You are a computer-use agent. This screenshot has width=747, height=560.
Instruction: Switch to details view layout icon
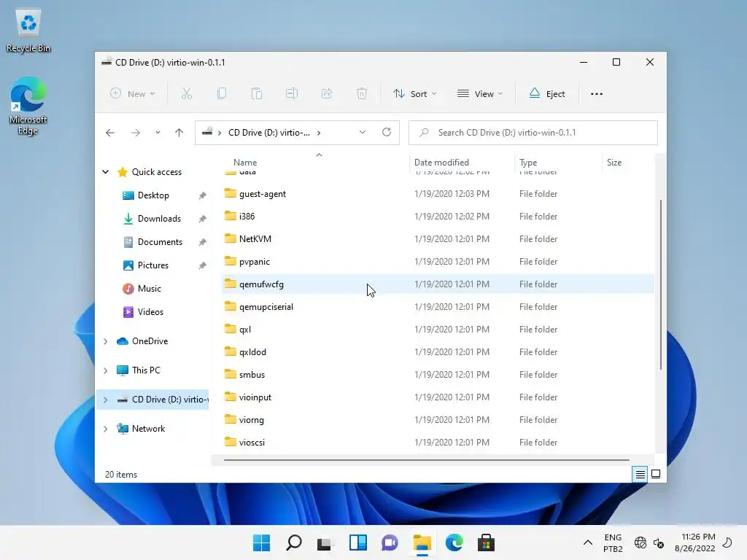tap(640, 474)
